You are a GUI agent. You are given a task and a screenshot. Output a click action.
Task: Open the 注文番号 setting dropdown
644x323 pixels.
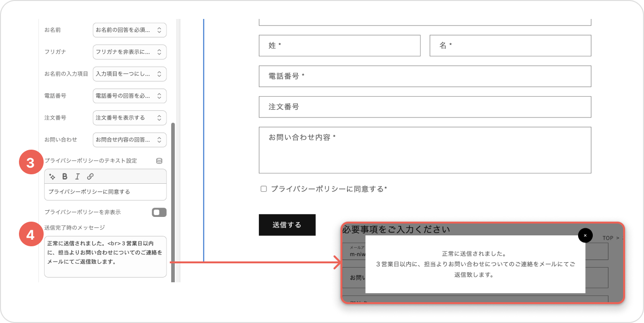[x=130, y=117]
